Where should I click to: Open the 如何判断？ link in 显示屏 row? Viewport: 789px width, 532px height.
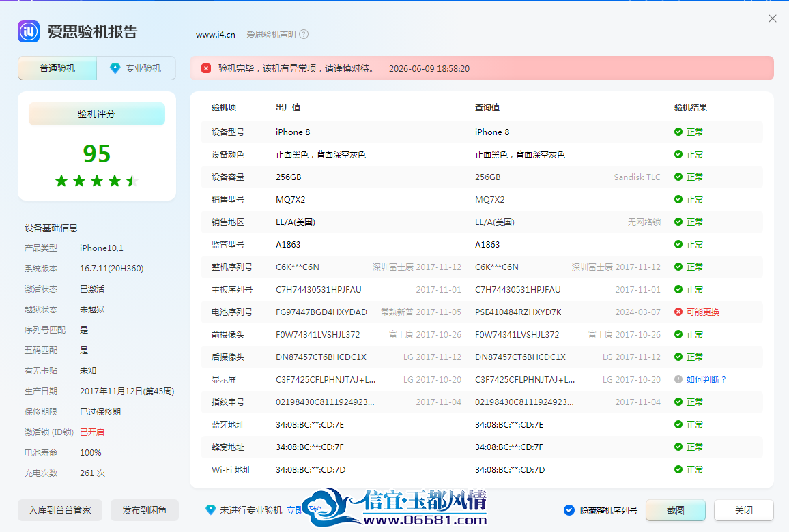point(706,380)
